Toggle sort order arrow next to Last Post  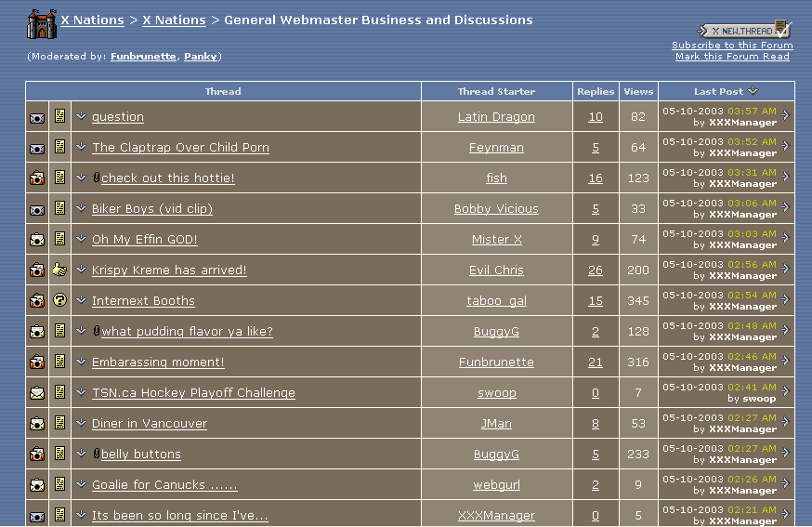753,91
